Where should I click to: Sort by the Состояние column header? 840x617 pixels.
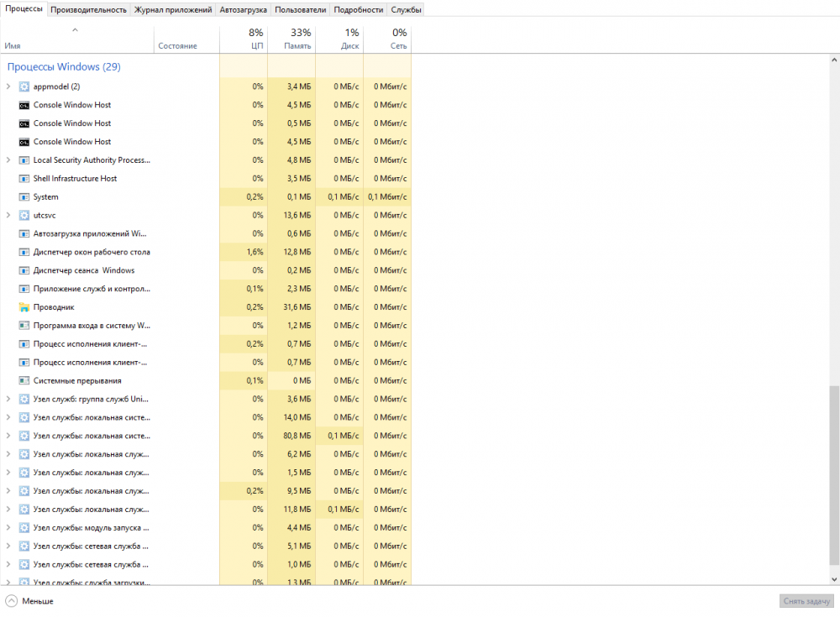point(186,39)
